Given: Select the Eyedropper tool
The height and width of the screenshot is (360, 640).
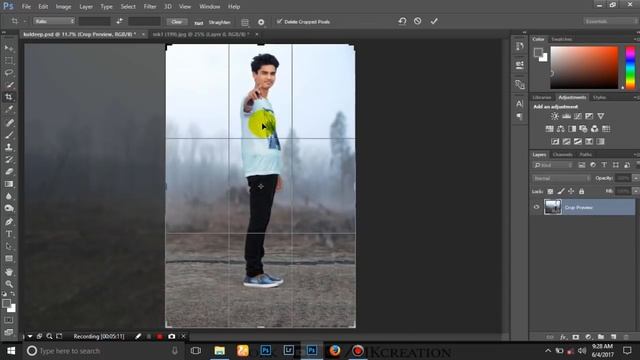Looking at the screenshot, I should [x=9, y=109].
